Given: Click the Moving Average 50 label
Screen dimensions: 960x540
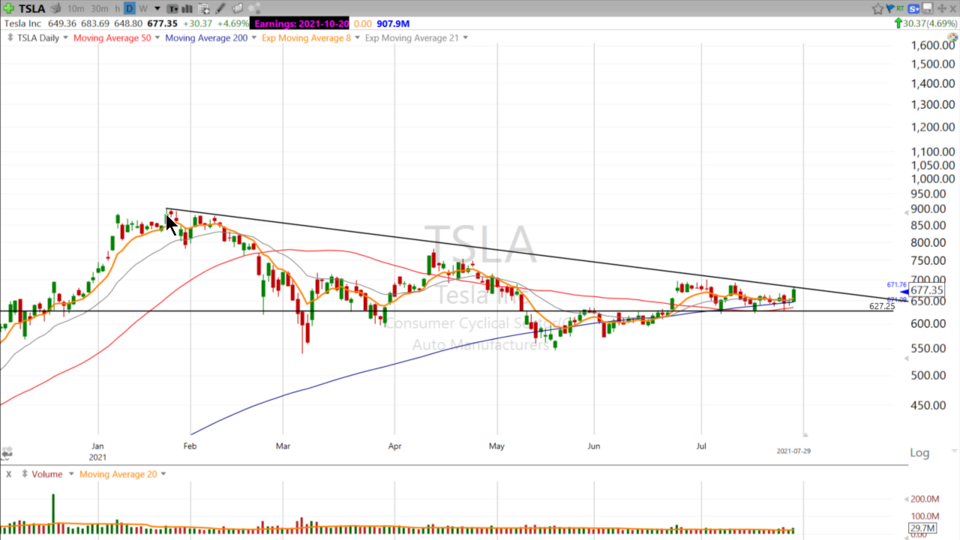Looking at the screenshot, I should point(112,38).
